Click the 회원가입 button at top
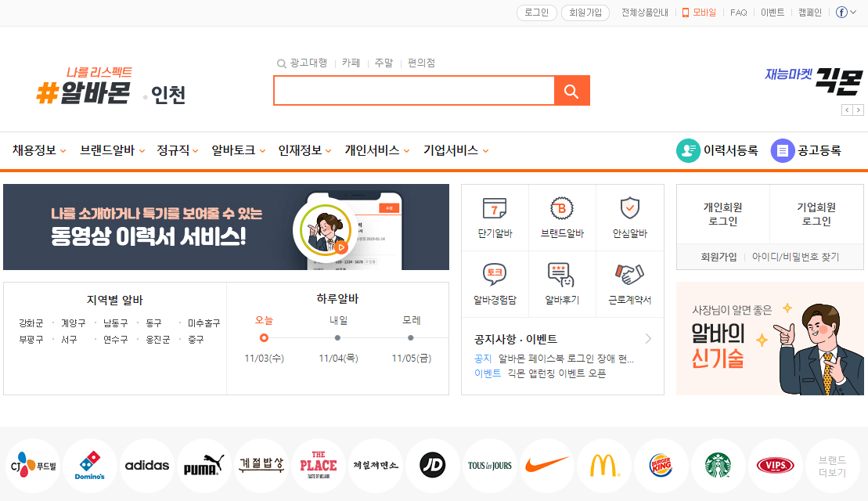Image resolution: width=868 pixels, height=501 pixels. [584, 12]
